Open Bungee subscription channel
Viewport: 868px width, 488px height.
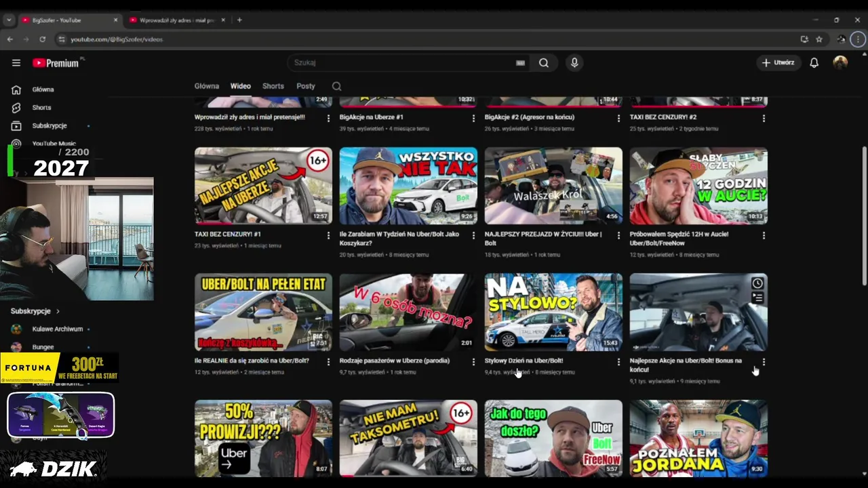(x=43, y=347)
